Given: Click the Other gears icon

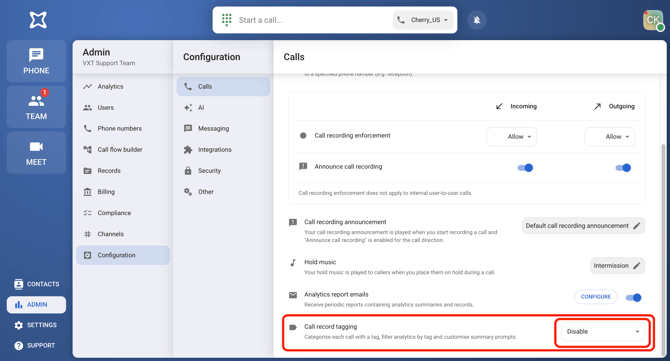Looking at the screenshot, I should pos(188,192).
